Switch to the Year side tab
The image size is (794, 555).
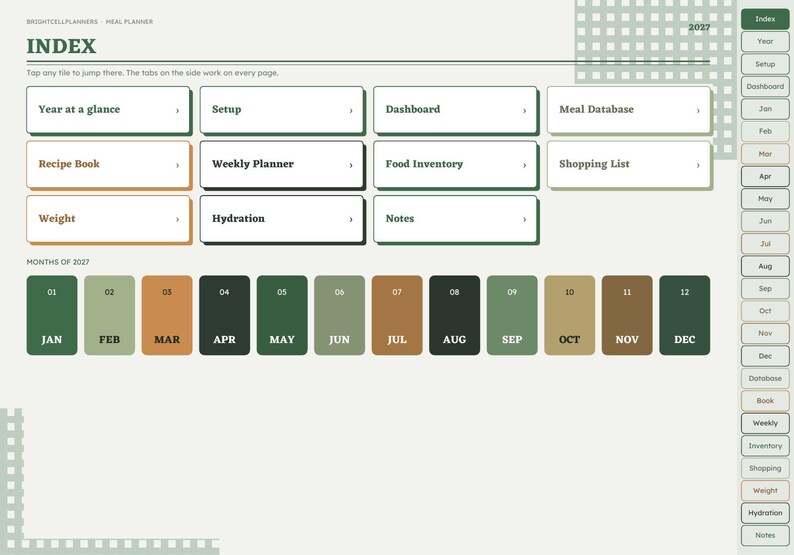point(765,42)
